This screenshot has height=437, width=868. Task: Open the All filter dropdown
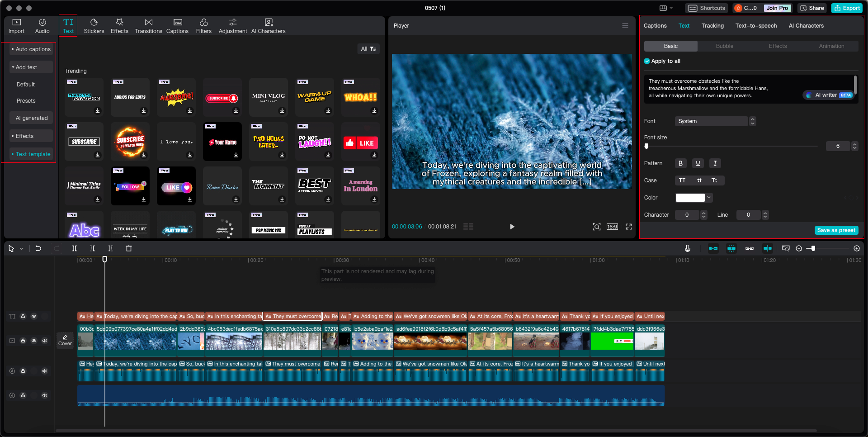(x=368, y=49)
